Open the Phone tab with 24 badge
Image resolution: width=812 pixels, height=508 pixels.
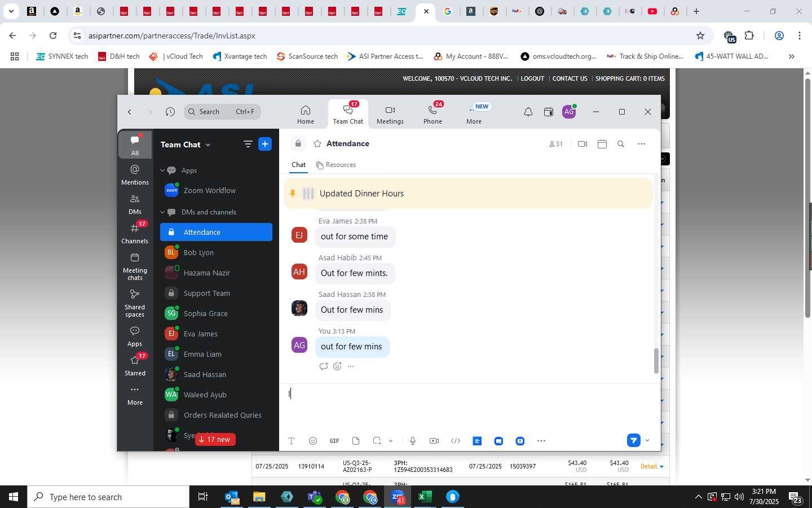click(x=433, y=115)
